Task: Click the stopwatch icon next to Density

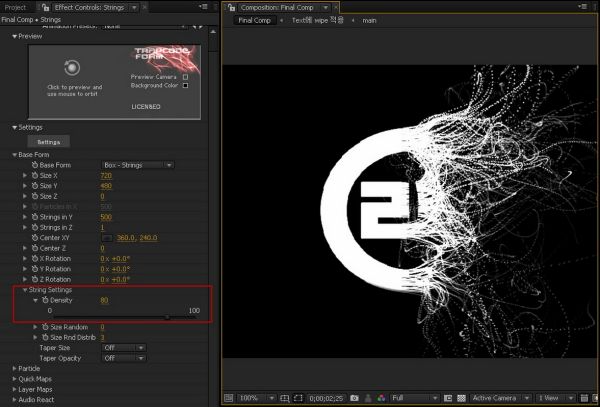Action: pyautogui.click(x=46, y=300)
